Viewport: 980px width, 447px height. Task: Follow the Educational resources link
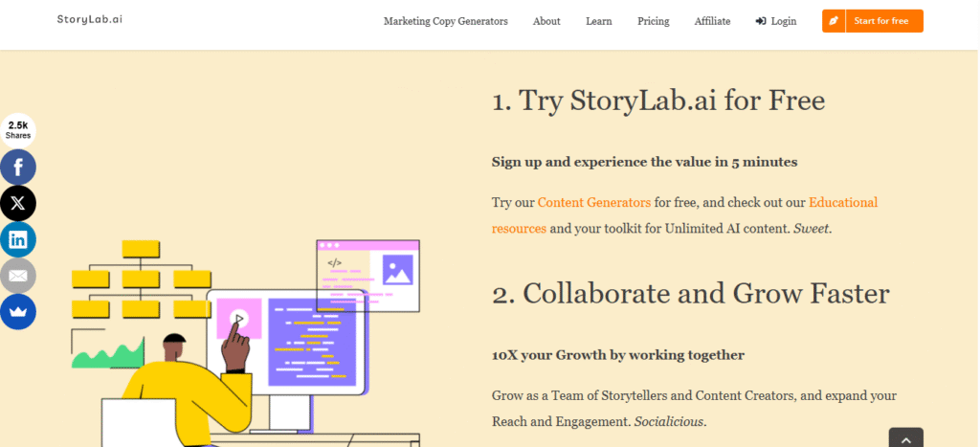click(842, 202)
